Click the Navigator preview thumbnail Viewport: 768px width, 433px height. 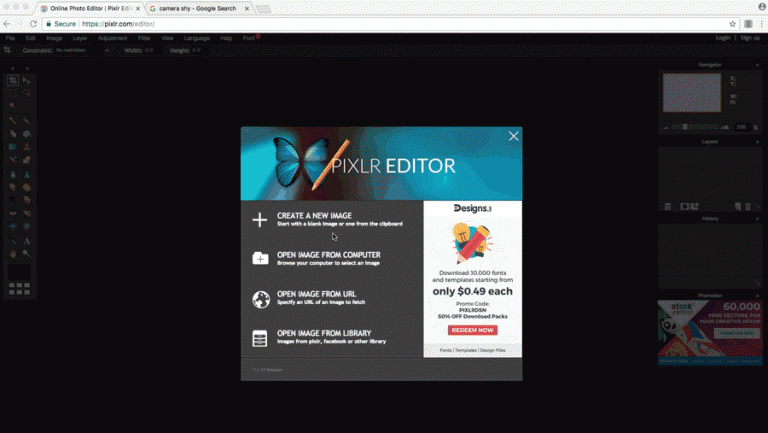click(692, 93)
